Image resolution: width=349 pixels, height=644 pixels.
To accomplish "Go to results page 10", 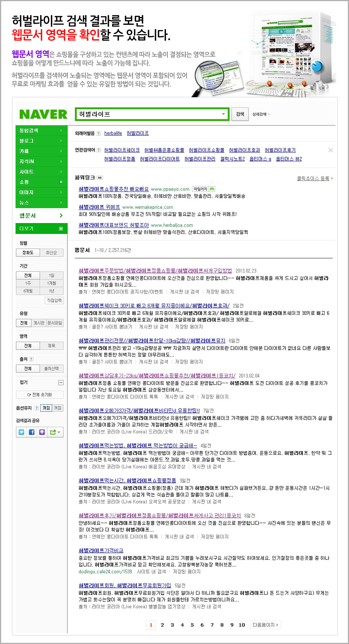I will click(242, 625).
